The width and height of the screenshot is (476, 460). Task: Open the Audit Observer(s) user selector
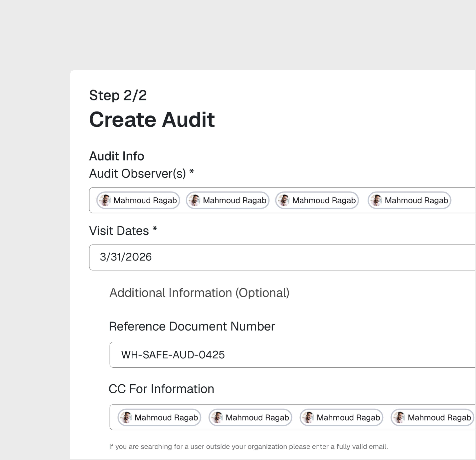(461, 200)
